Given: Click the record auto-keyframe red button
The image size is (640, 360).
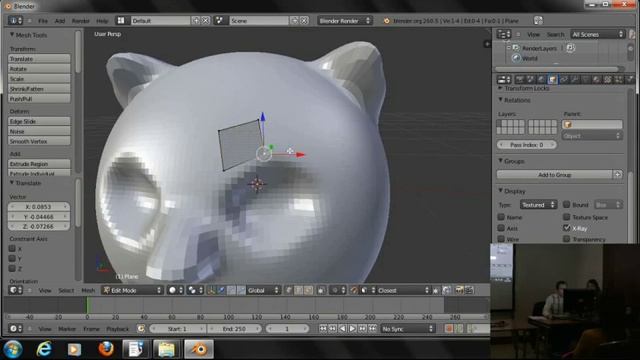Looking at the screenshot, I should pos(449,329).
